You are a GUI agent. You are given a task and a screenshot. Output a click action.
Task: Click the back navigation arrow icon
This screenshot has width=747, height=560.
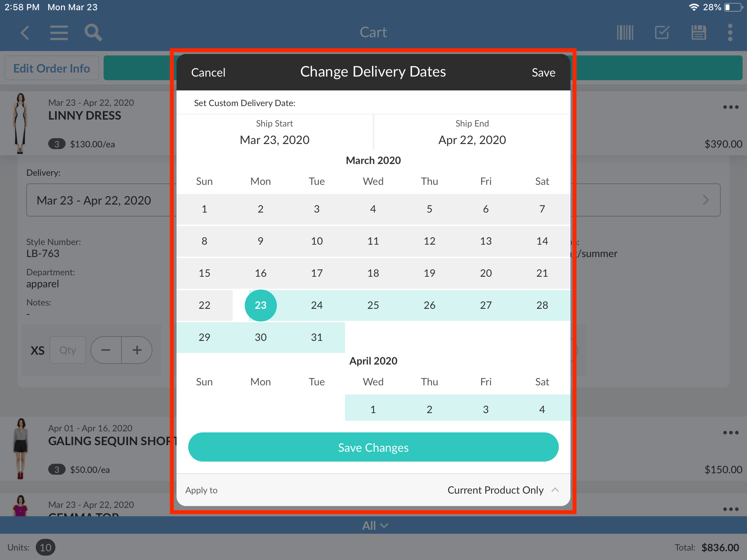coord(26,32)
